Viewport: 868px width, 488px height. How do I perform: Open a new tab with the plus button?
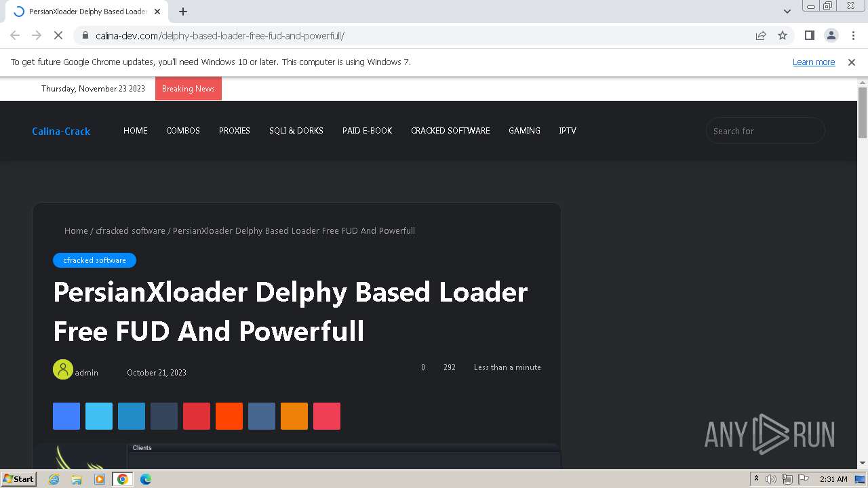(183, 12)
